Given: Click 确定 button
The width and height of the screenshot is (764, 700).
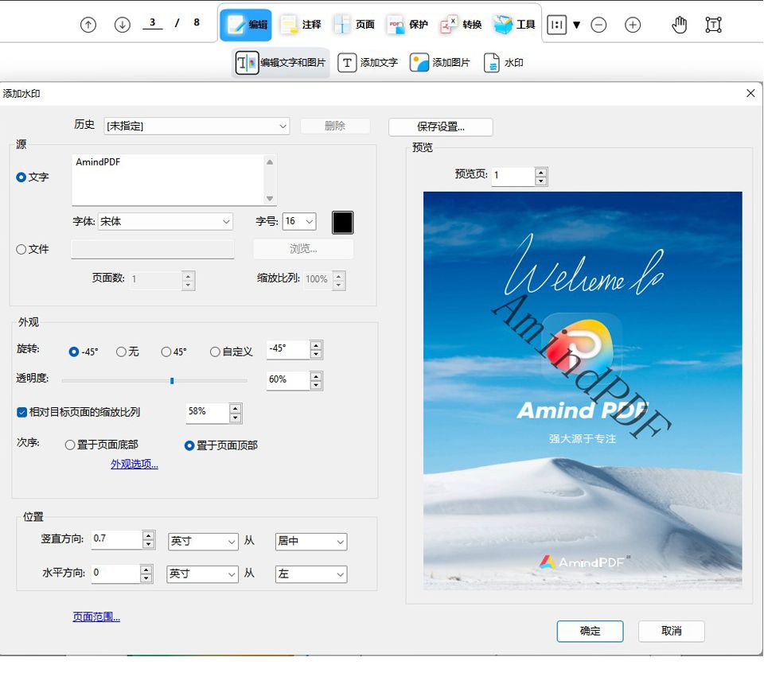Looking at the screenshot, I should [590, 632].
